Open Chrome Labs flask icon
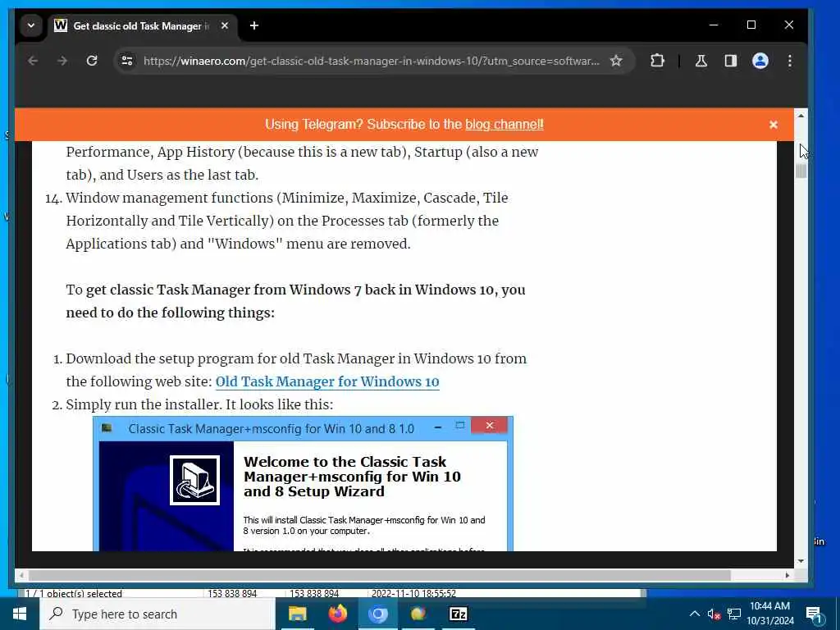840x630 pixels. coord(701,61)
